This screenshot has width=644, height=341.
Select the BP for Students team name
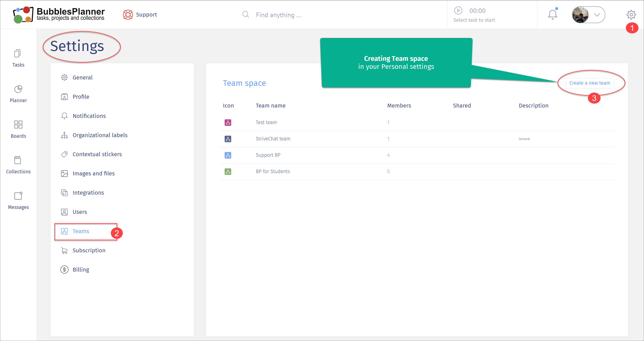[x=273, y=172]
